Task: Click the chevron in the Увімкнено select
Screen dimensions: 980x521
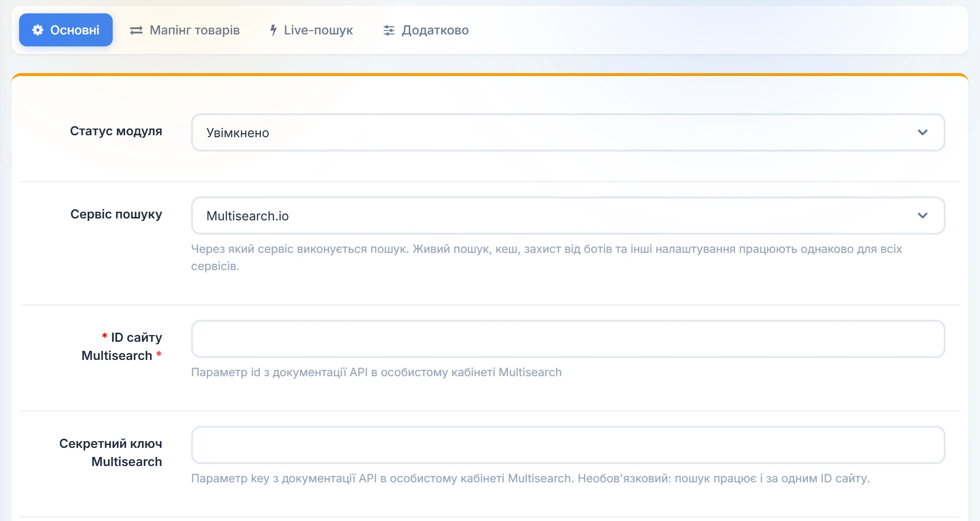Action: click(923, 132)
